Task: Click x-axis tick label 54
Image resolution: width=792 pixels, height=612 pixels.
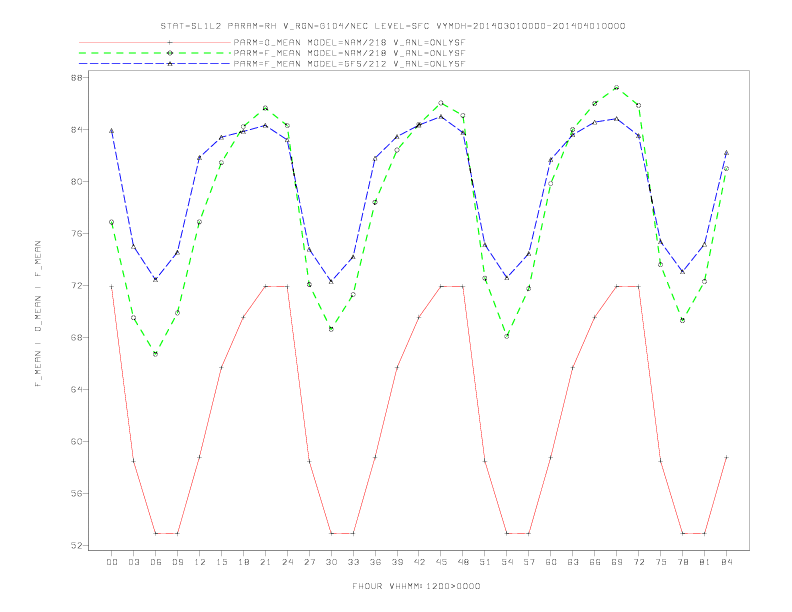Action: coord(507,562)
